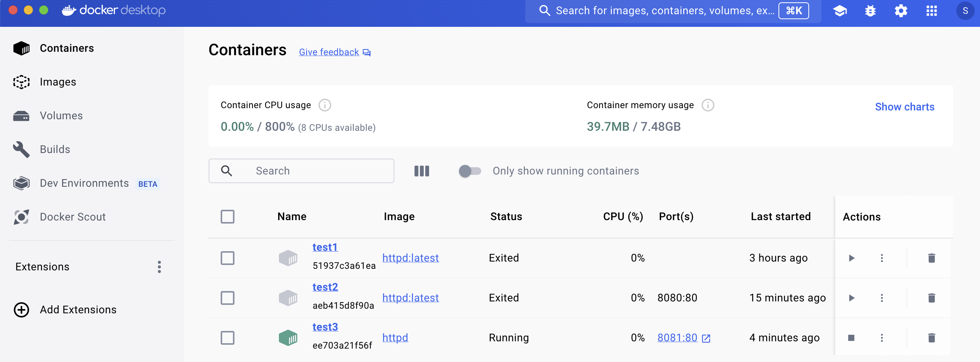Open Docker Scout in the sidebar
980x362 pixels.
(x=92, y=217)
